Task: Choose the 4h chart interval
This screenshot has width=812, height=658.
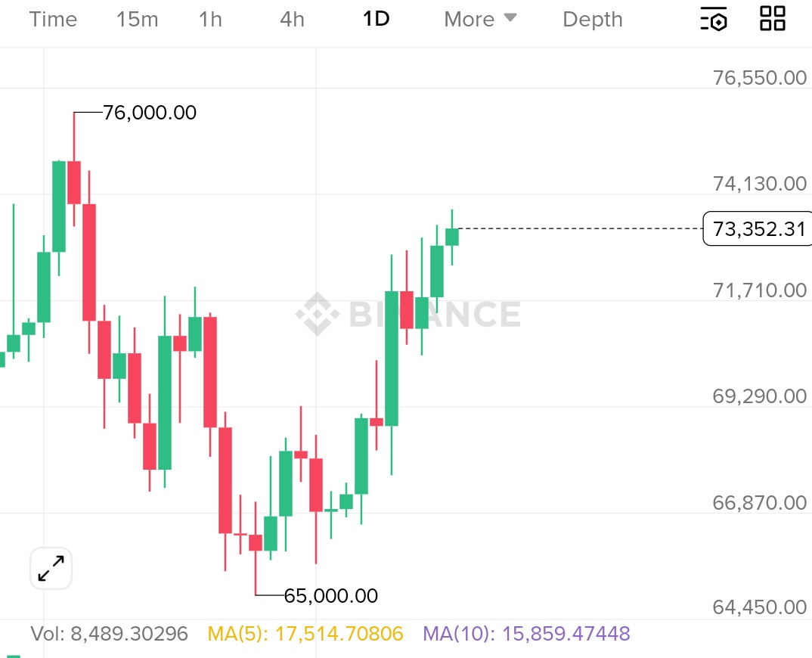Action: (292, 19)
